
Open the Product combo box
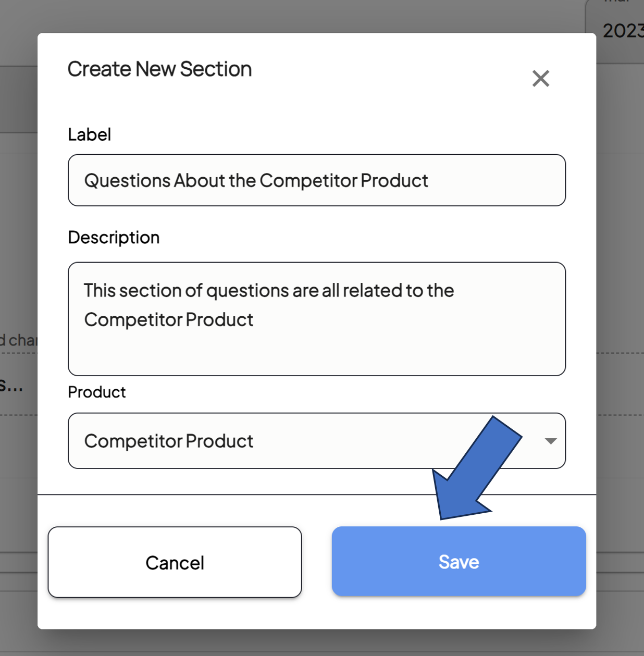317,441
